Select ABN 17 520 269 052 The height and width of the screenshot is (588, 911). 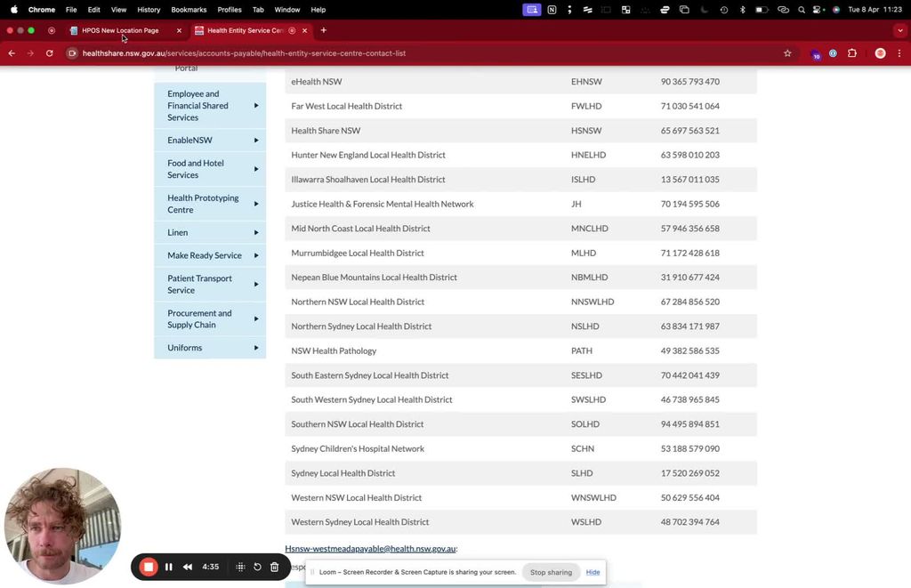tap(689, 473)
